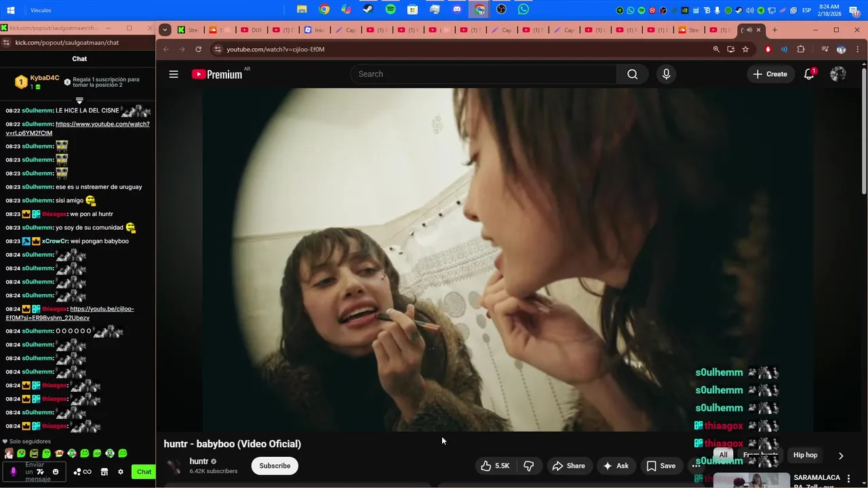Select the 'Hip hop' category chip

coord(806,455)
